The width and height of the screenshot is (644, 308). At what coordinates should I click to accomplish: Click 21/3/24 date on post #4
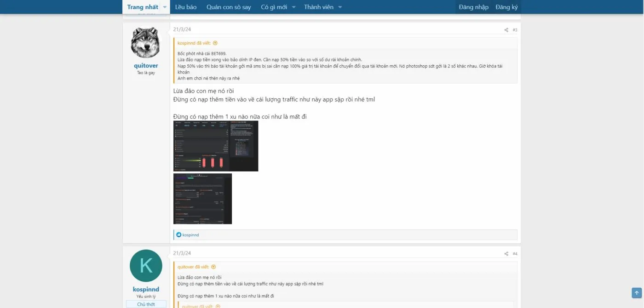click(182, 253)
